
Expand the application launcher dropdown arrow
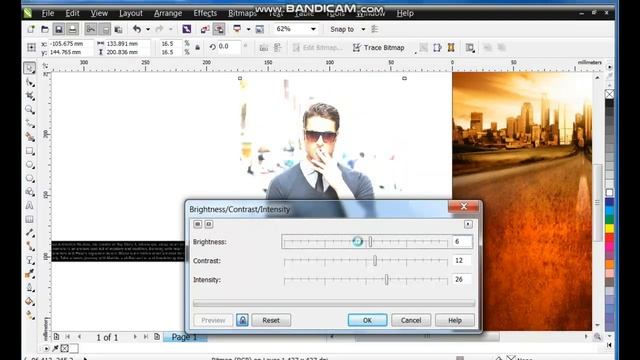(x=248, y=29)
